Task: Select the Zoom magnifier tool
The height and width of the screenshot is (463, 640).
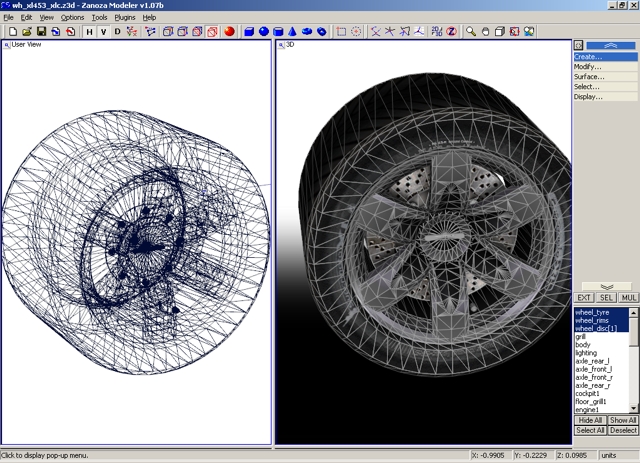Action: point(469,32)
